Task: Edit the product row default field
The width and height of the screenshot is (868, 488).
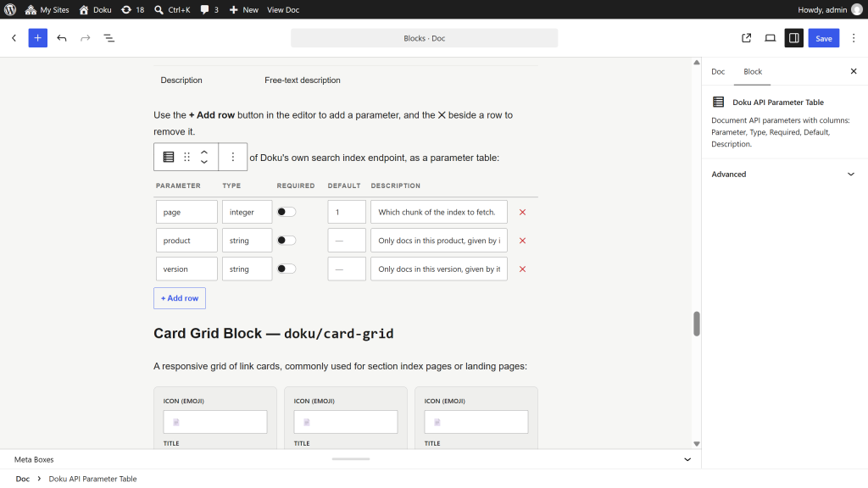Action: pos(347,241)
